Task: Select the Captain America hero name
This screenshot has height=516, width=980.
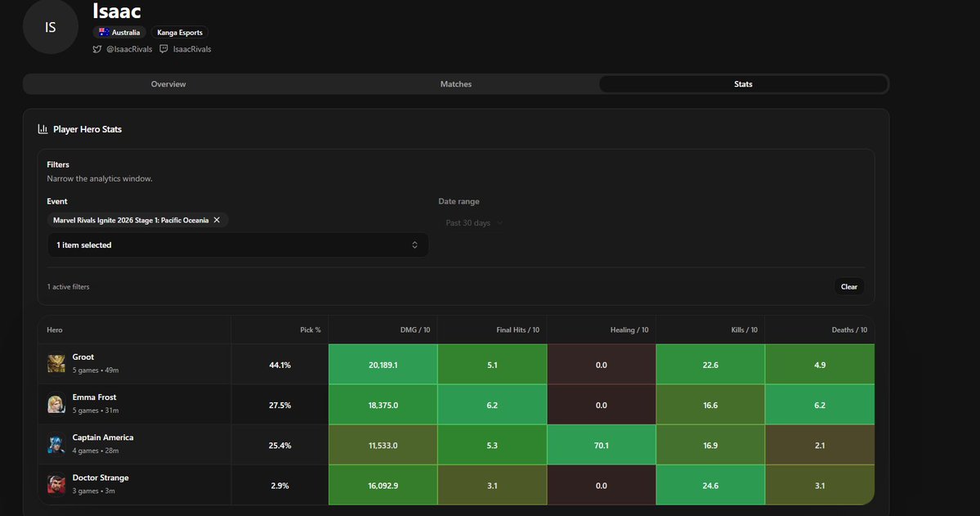Action: [x=103, y=437]
